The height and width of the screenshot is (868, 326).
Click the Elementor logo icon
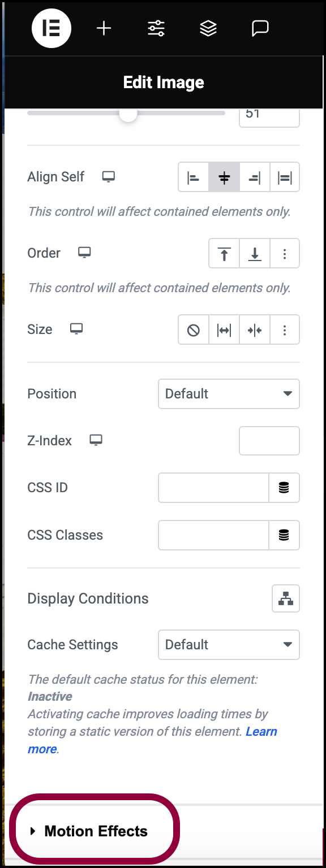point(52,28)
